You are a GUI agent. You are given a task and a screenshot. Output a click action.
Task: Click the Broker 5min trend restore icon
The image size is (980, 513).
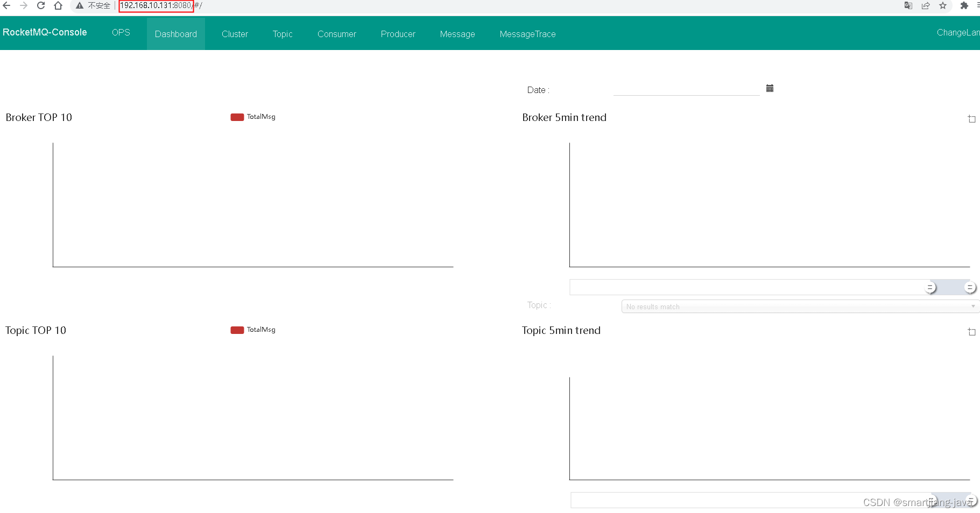click(971, 119)
